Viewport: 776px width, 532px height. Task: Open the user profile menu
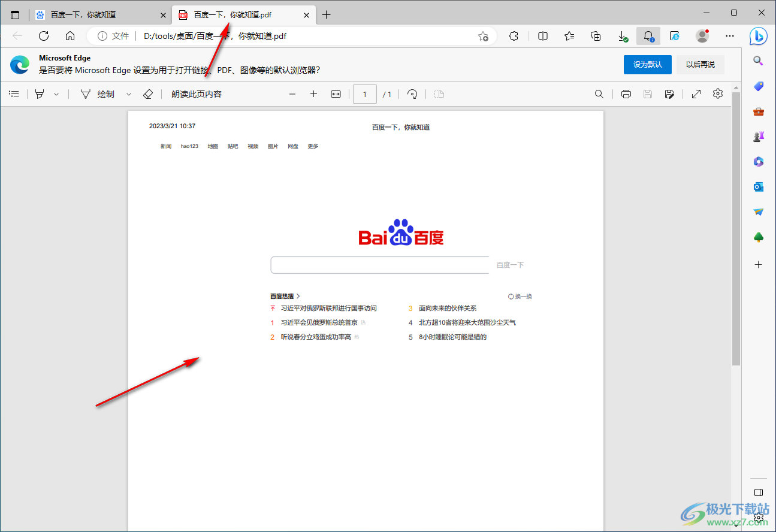point(702,36)
